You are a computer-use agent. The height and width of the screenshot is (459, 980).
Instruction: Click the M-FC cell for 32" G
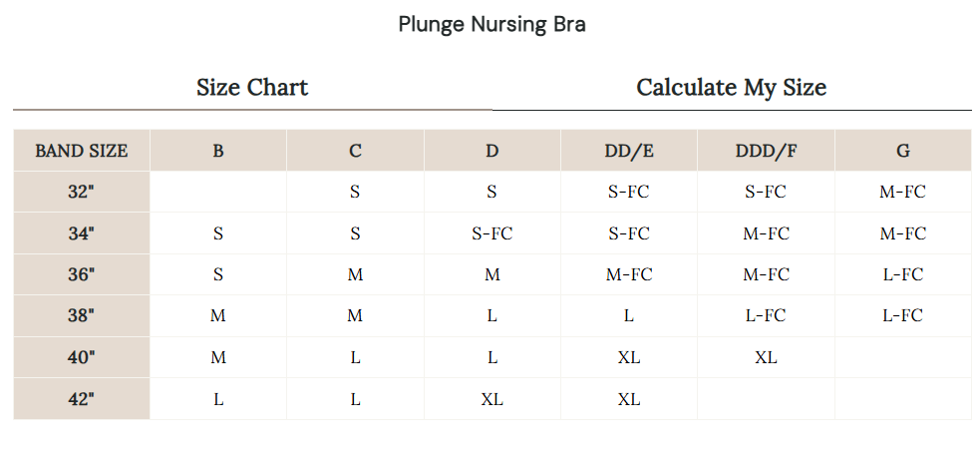tap(902, 192)
